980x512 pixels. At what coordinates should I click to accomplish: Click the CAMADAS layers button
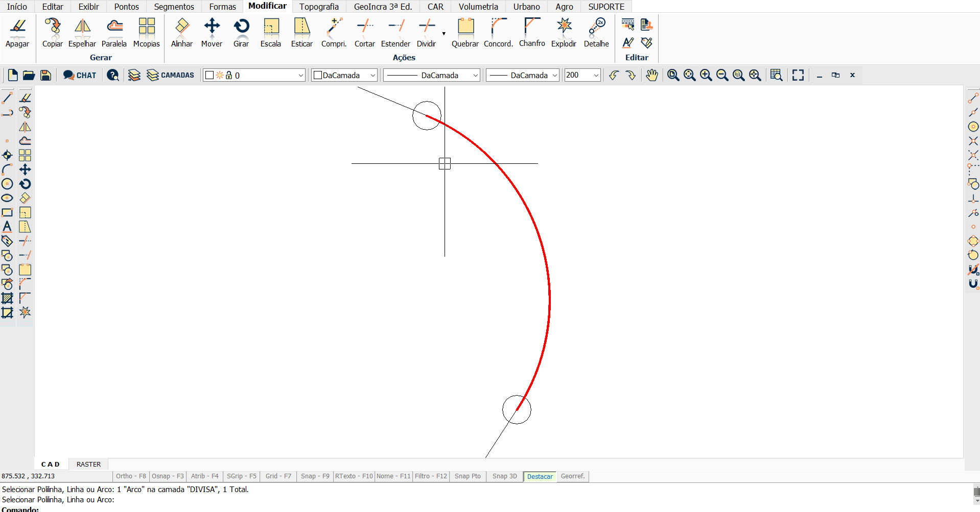click(171, 76)
